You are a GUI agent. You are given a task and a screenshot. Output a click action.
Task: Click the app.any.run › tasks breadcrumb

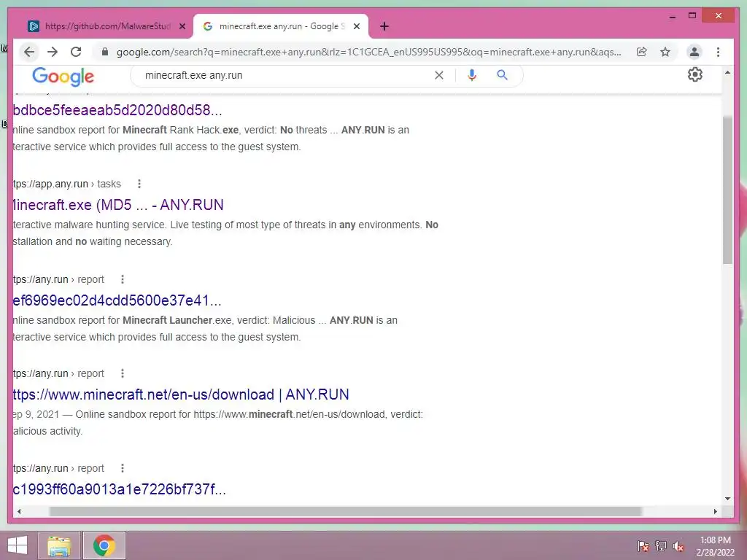(x=67, y=184)
